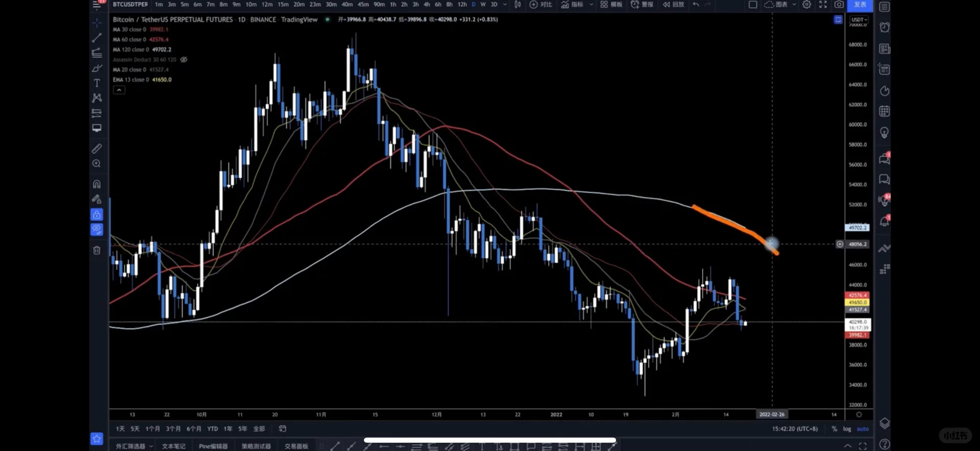Select the crosshair cursor tool
The height and width of the screenshot is (451, 980).
pyautogui.click(x=96, y=23)
